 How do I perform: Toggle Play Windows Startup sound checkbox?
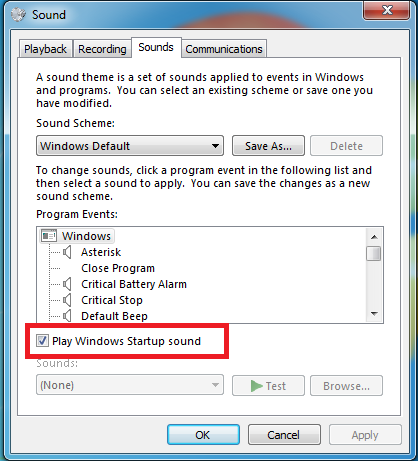click(x=42, y=341)
